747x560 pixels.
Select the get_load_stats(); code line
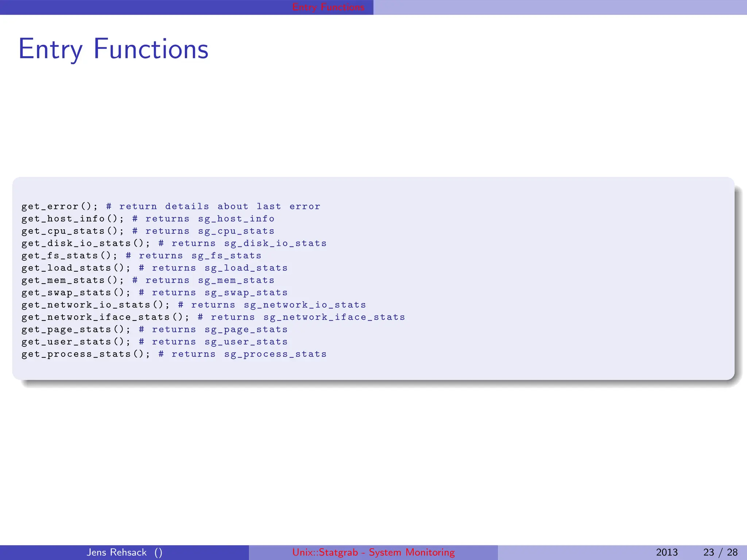(x=154, y=268)
